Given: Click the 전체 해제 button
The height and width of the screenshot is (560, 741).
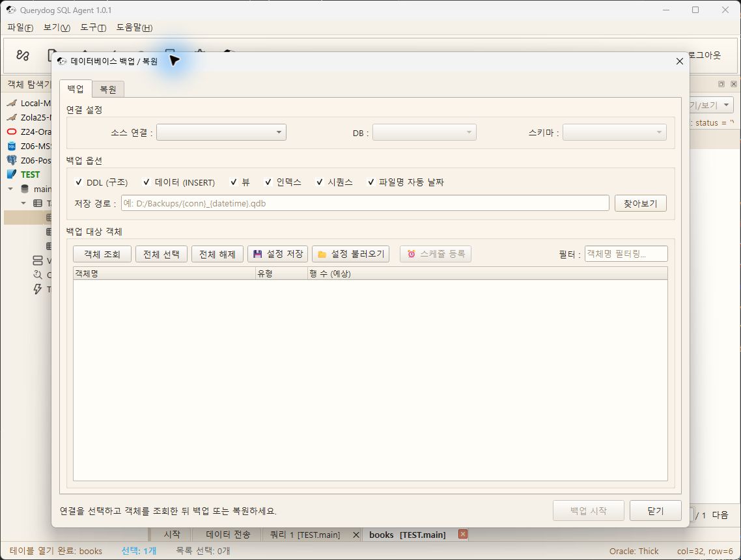Looking at the screenshot, I should pos(217,254).
